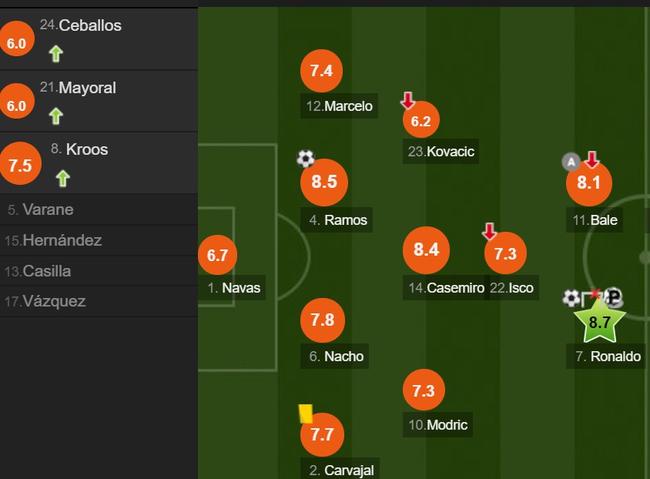Click the yellow card icon on Carvajal

pyautogui.click(x=306, y=414)
